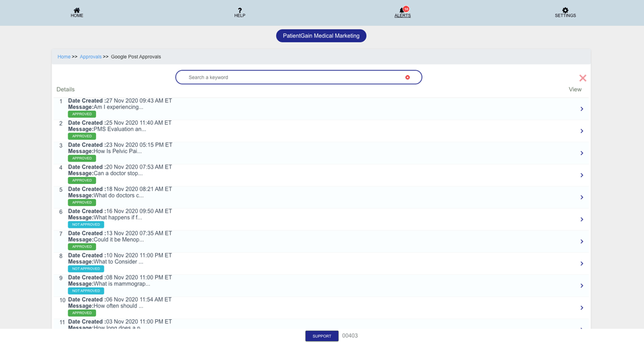Click Approved badge under 'What do doctors c...'
Viewport: 644px width, 343px height.
[x=82, y=203]
